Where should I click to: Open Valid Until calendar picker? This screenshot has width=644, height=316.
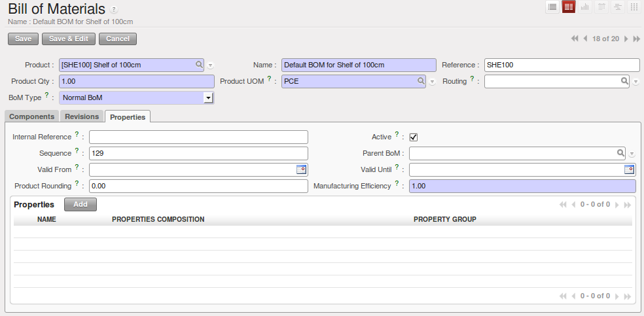pos(629,169)
